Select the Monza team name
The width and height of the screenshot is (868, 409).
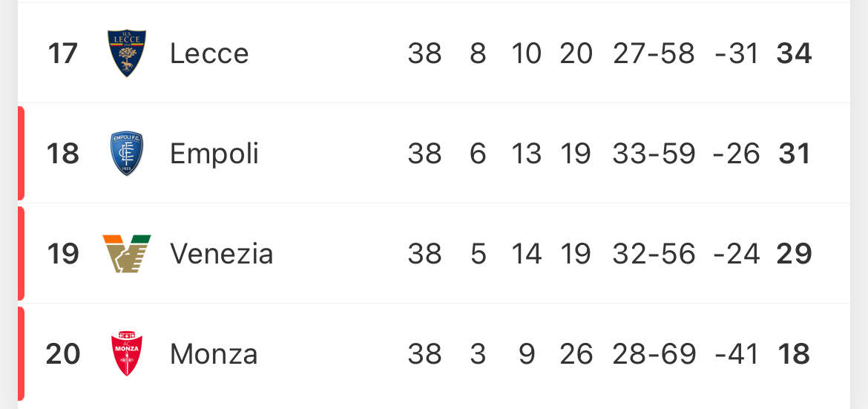[214, 354]
